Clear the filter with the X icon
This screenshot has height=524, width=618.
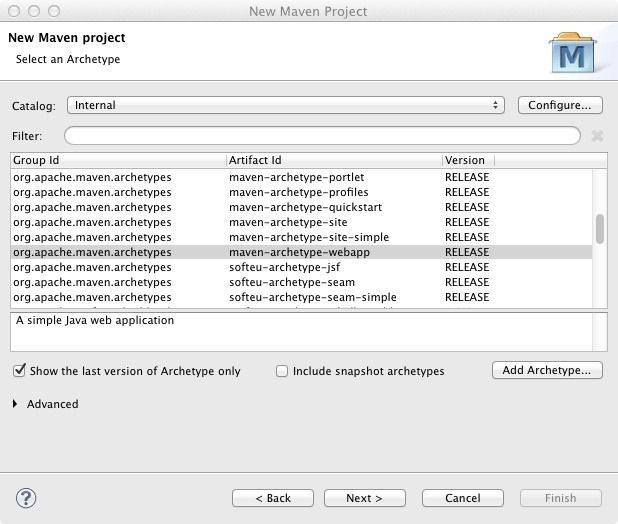[x=598, y=136]
